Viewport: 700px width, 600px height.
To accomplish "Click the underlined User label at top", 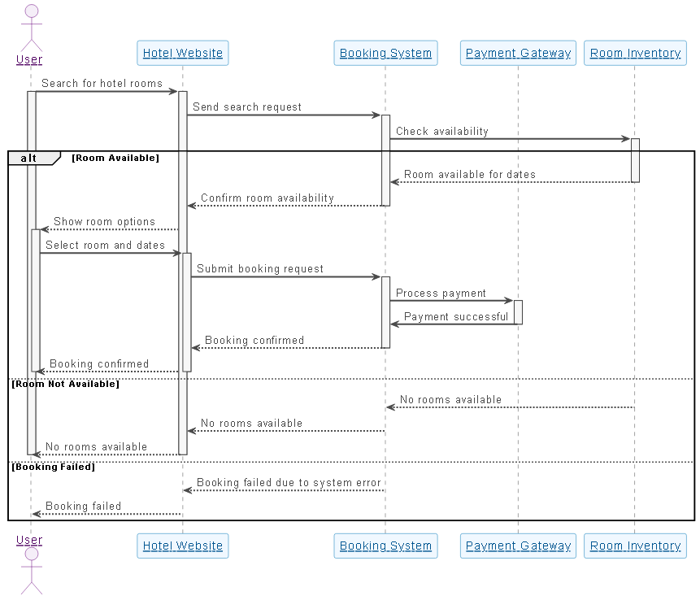I will [x=29, y=59].
